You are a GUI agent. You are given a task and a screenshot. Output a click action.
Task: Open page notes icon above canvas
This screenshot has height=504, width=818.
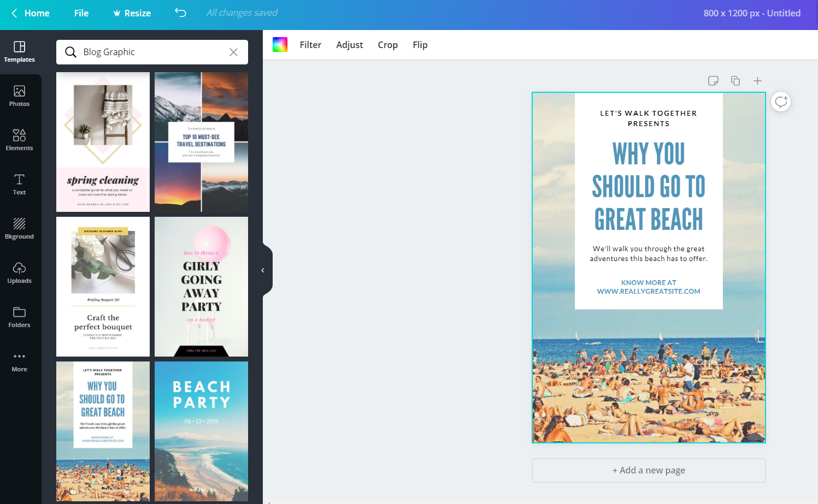tap(713, 81)
